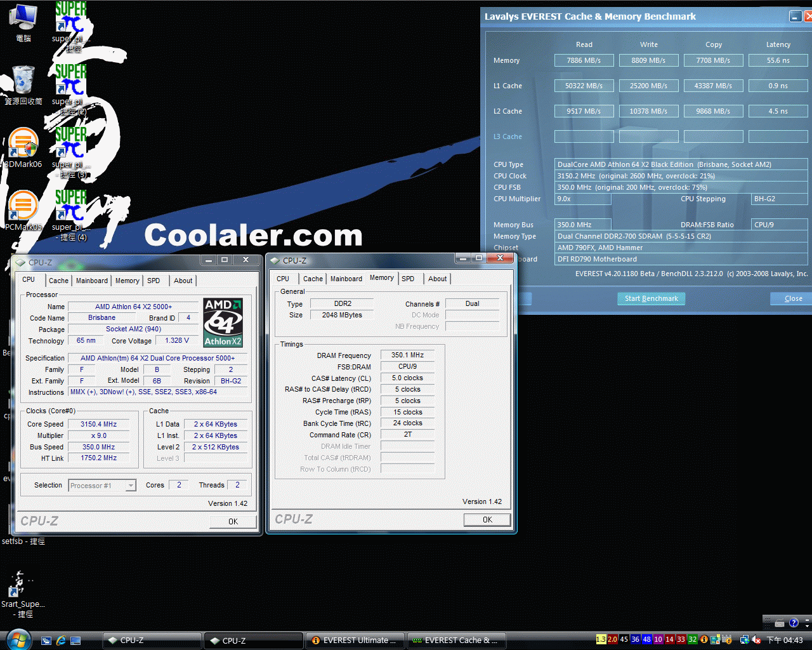
Task: Select the Computer desktop icon labeled 電腦
Action: (23, 23)
